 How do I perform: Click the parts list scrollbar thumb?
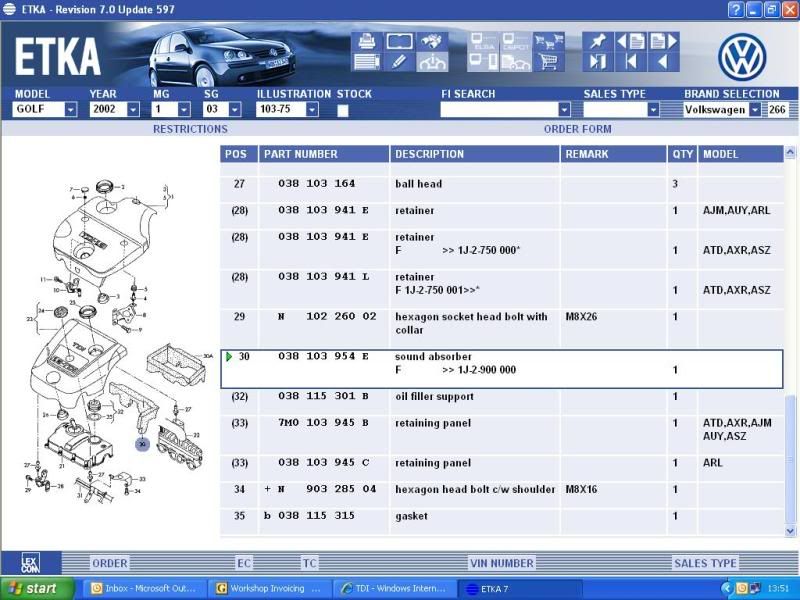pos(790,459)
